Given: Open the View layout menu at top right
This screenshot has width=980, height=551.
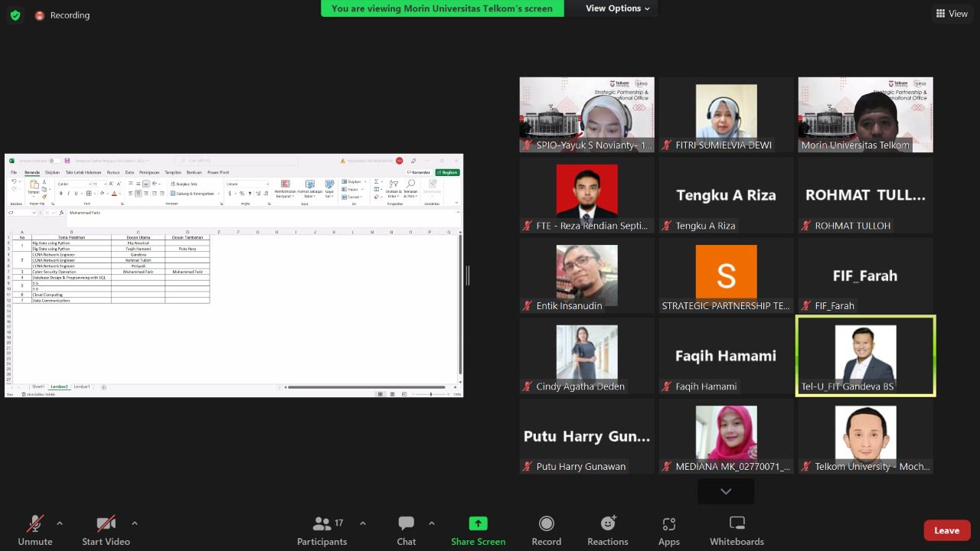Looking at the screenshot, I should (951, 14).
